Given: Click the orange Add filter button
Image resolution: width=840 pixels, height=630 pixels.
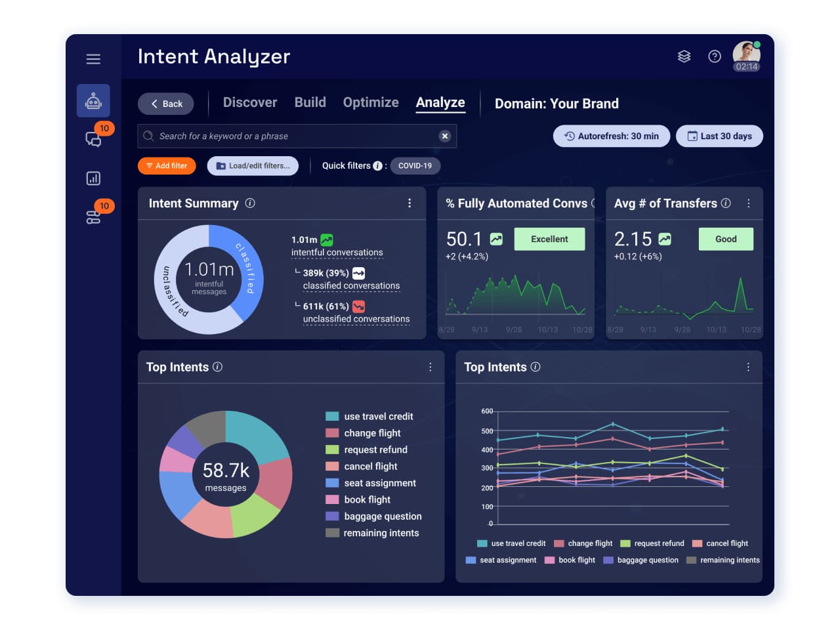Looking at the screenshot, I should tap(167, 166).
